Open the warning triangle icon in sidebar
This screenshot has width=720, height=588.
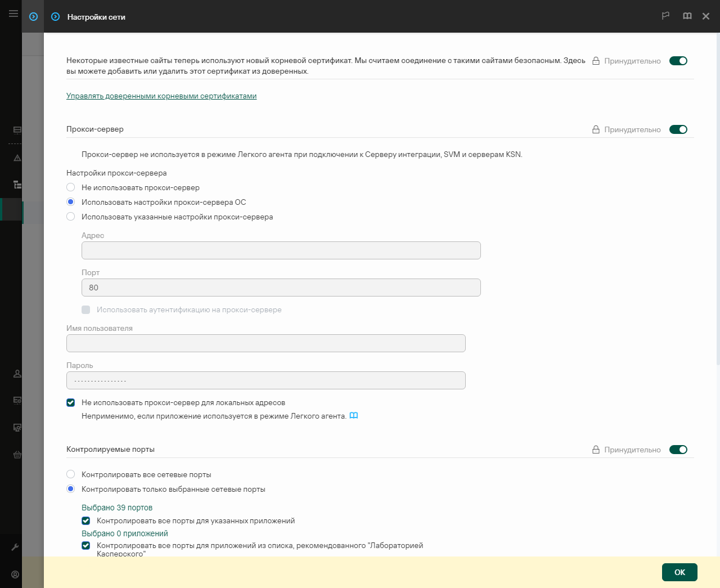click(17, 158)
